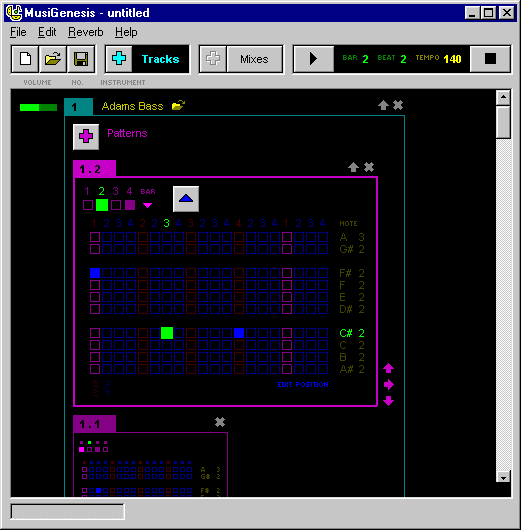
Task: Open a file with the folder icon
Action: click(x=53, y=59)
